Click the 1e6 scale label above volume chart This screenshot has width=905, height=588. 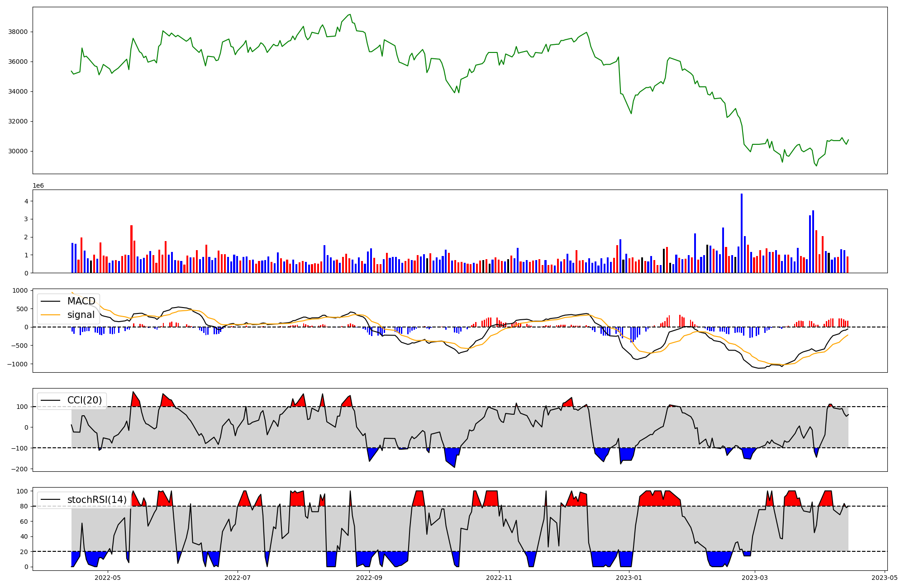38,186
